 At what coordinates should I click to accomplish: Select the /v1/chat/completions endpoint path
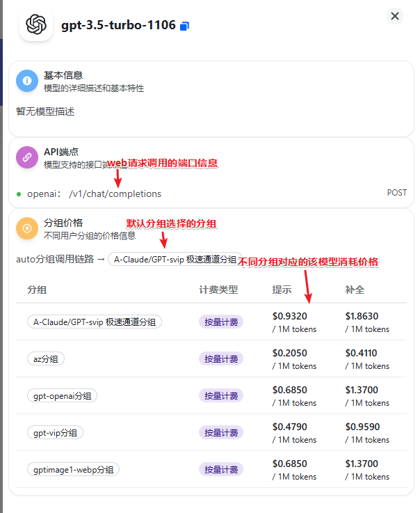coord(115,194)
